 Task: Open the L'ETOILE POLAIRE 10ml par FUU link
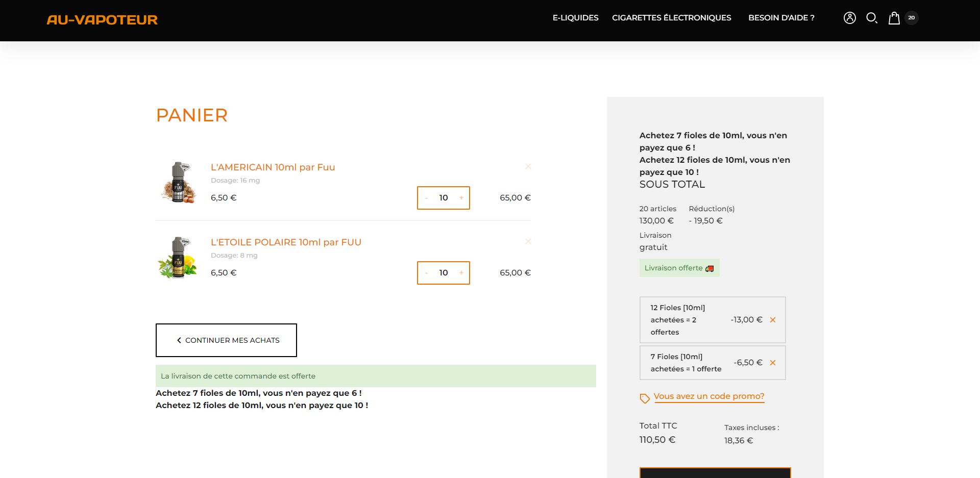286,242
